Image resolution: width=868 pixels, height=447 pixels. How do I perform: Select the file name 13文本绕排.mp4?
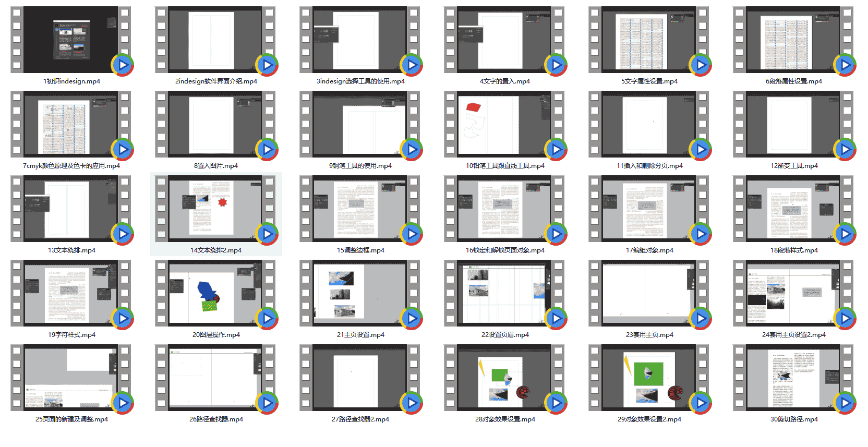coord(71,250)
